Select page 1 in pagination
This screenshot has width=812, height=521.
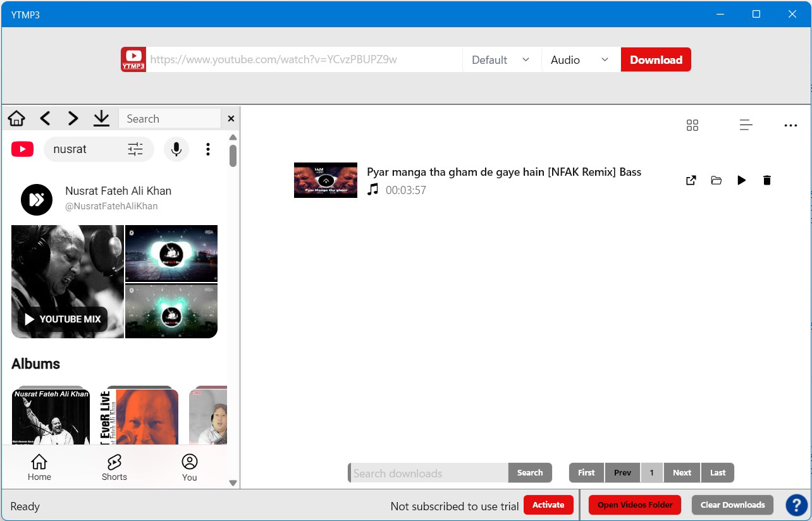point(652,472)
